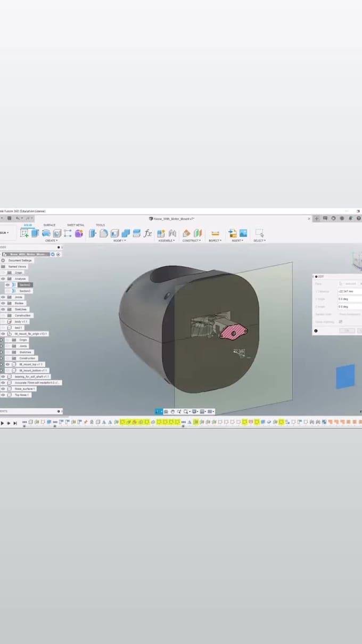Select the Split Body tool
This screenshot has width=362, height=644.
tap(136, 233)
